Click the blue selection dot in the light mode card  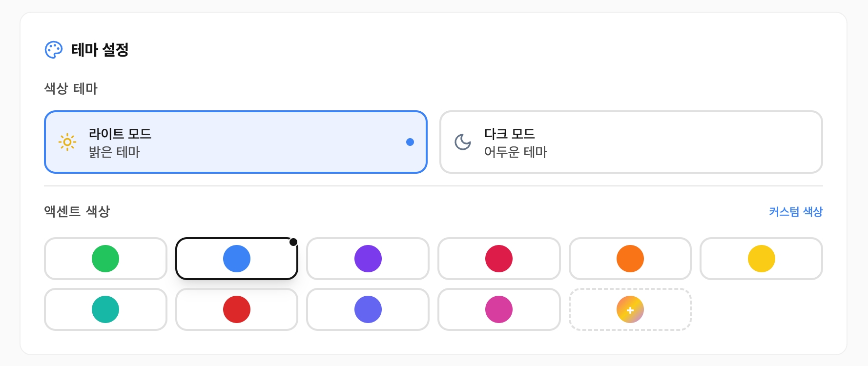(411, 142)
